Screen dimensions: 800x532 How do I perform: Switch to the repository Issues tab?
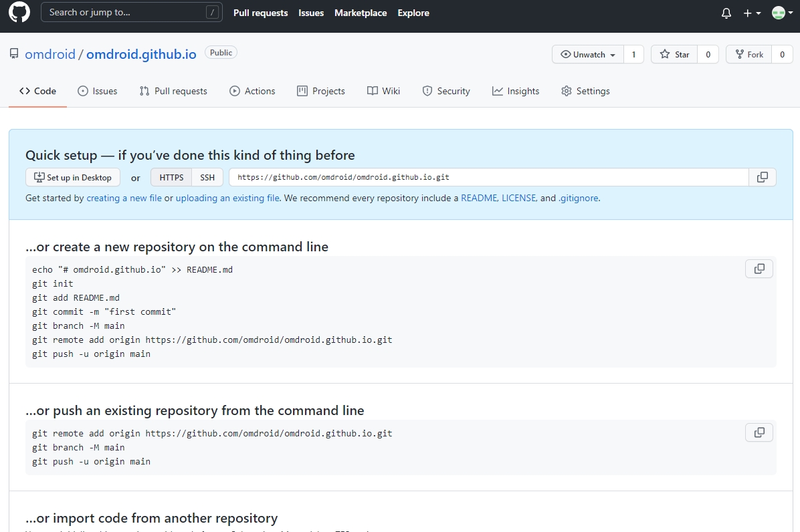(x=98, y=91)
